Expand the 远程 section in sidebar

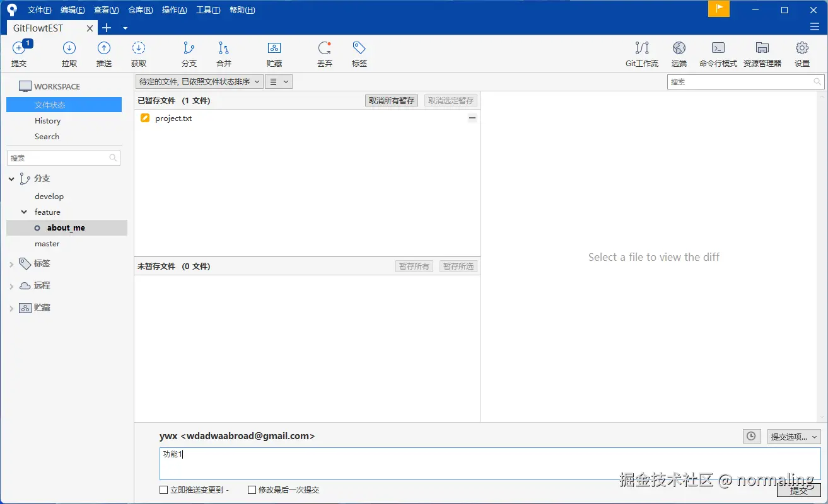point(11,287)
